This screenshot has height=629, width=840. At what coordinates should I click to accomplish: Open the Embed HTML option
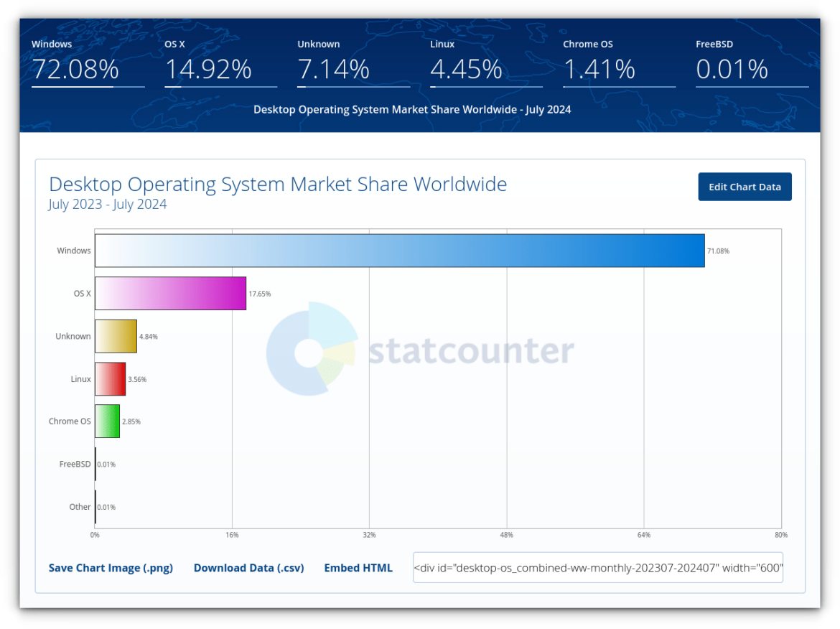coord(358,567)
